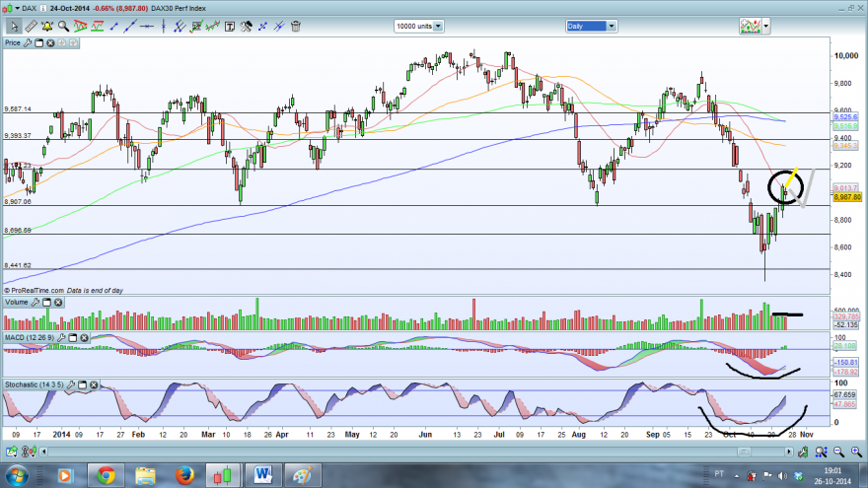
Task: Close the Volume indicator panel
Action: click(x=58, y=302)
